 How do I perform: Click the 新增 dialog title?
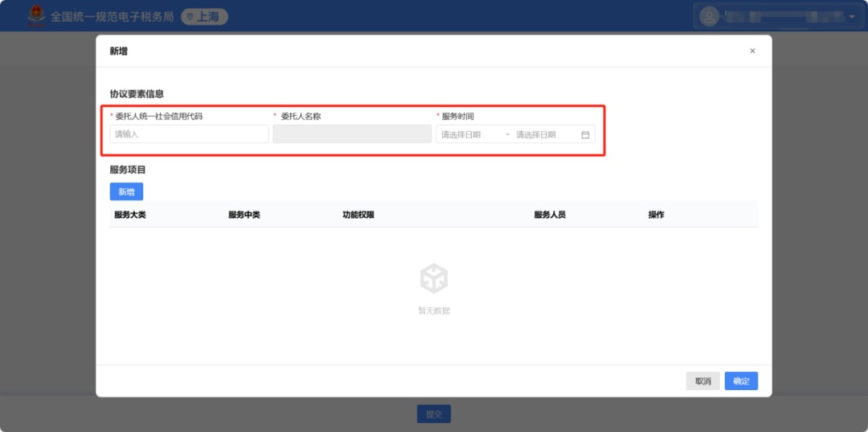click(119, 51)
